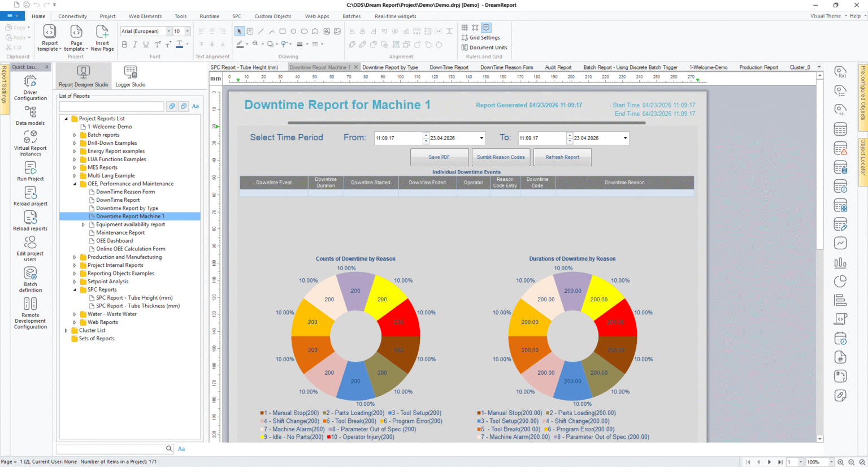Expand the Batch reports folder
This screenshot has width=868, height=467.
tap(75, 135)
